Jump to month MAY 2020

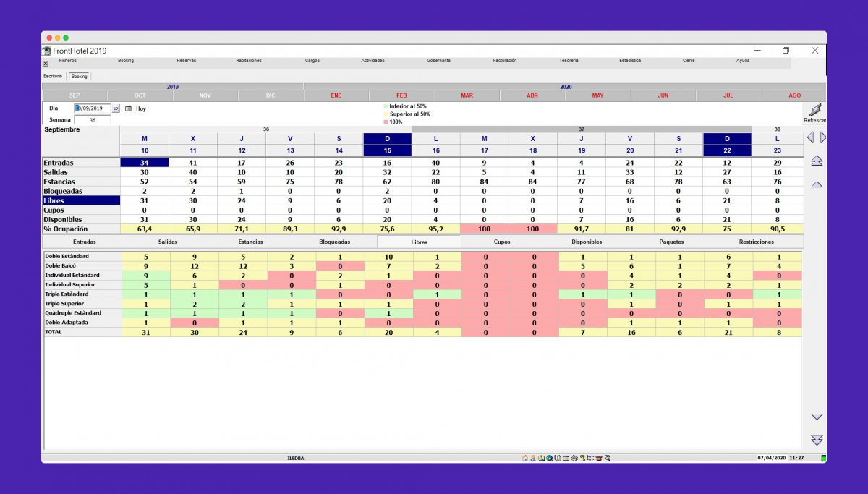pos(597,95)
